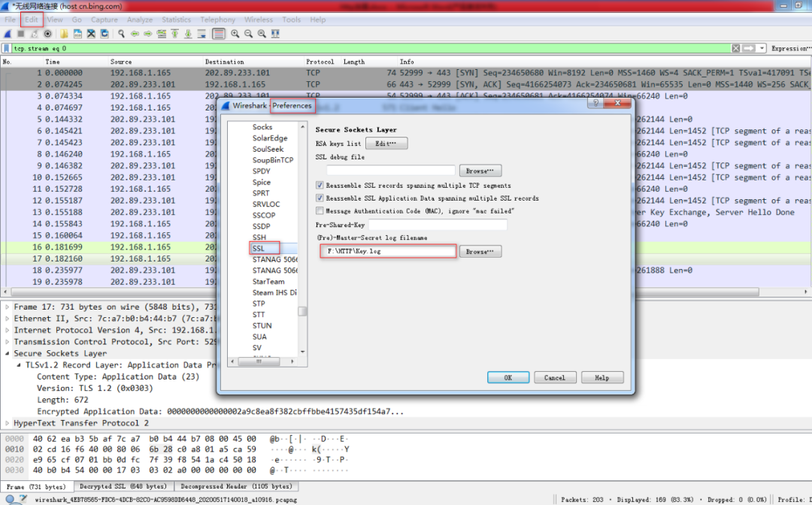The width and height of the screenshot is (812, 505).
Task: Toggle Reassemble SSL records spanning TCP segments
Action: tap(320, 185)
